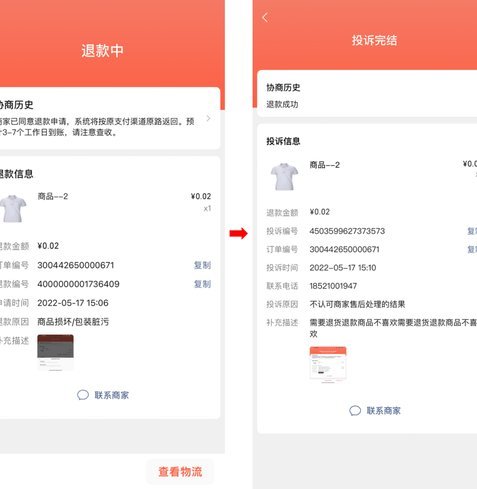477x489 pixels.
Task: Select product name 商品--2 on complaint screen
Action: click(x=324, y=165)
